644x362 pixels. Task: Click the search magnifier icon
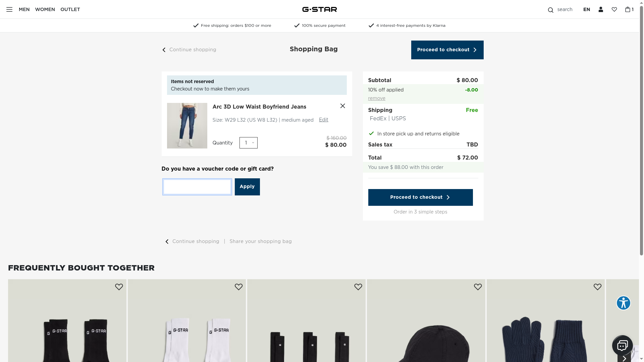(x=550, y=10)
